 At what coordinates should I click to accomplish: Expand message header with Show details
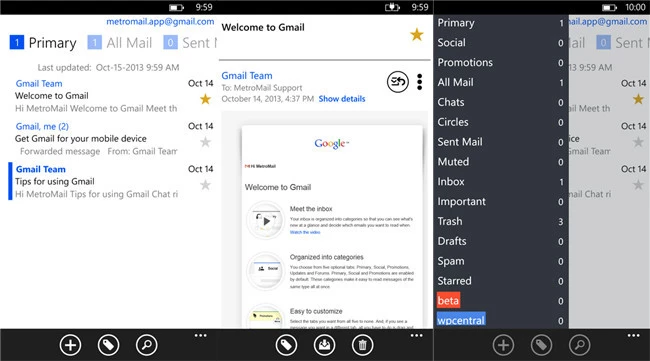point(342,99)
